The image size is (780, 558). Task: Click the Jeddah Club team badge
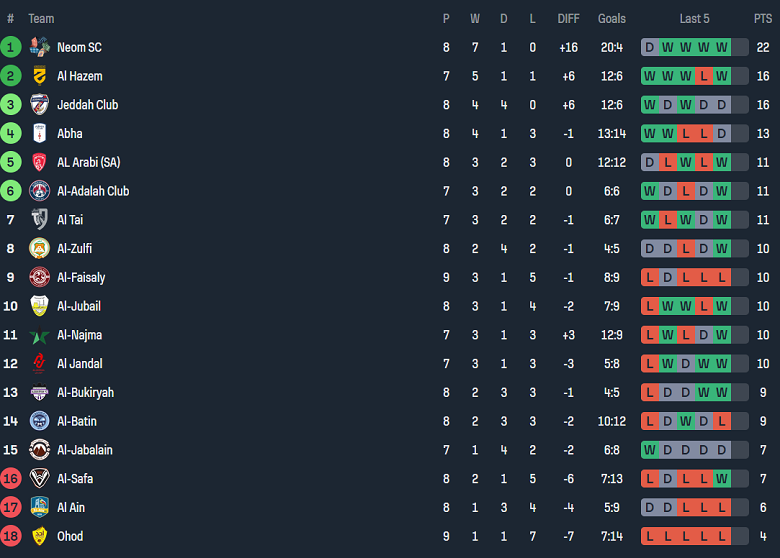click(x=39, y=105)
